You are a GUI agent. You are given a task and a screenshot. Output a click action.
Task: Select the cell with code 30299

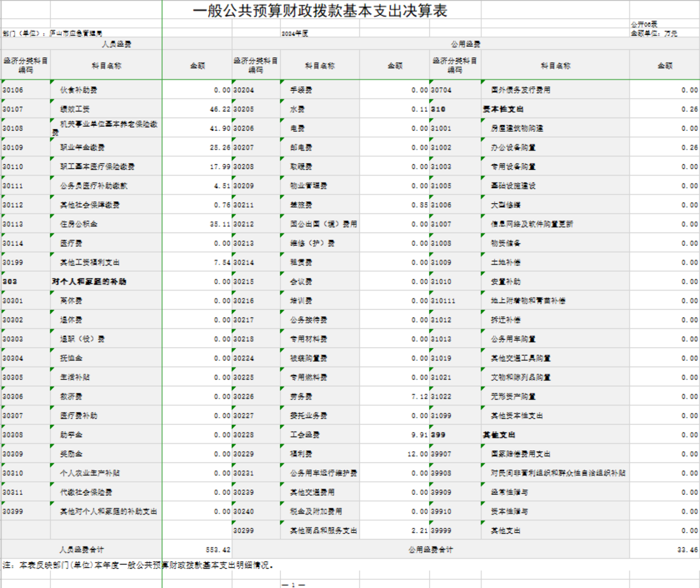(x=244, y=531)
